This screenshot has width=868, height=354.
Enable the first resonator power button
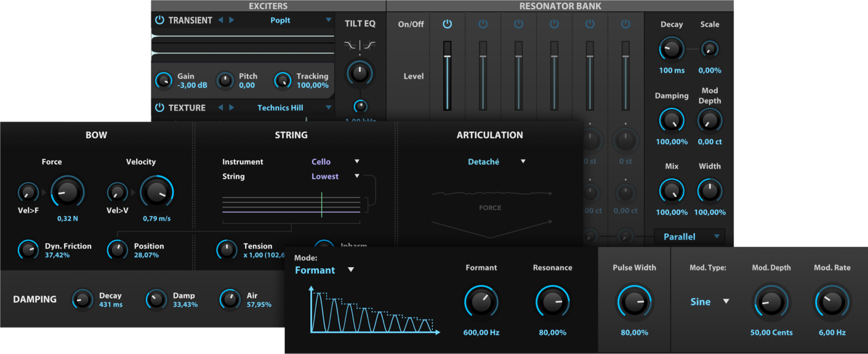tap(447, 24)
